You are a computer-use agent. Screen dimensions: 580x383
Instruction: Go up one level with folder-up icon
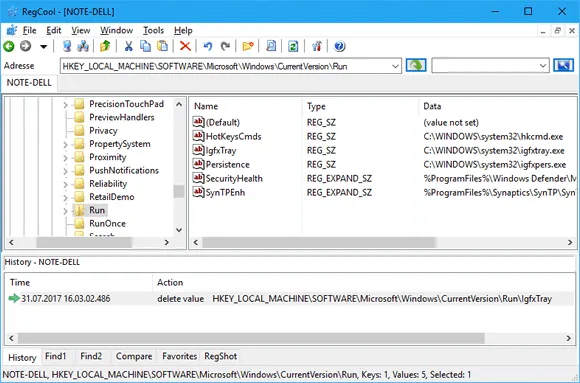click(105, 46)
